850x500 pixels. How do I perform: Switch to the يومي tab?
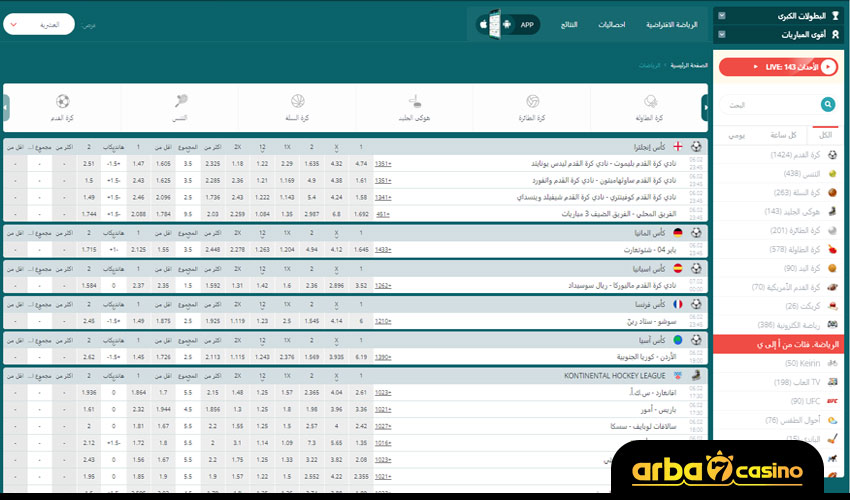736,135
